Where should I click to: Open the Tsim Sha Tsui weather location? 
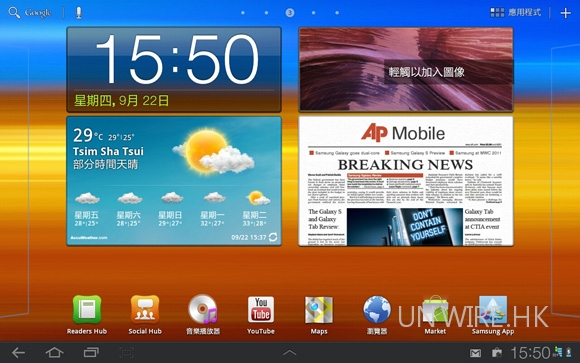pos(108,151)
